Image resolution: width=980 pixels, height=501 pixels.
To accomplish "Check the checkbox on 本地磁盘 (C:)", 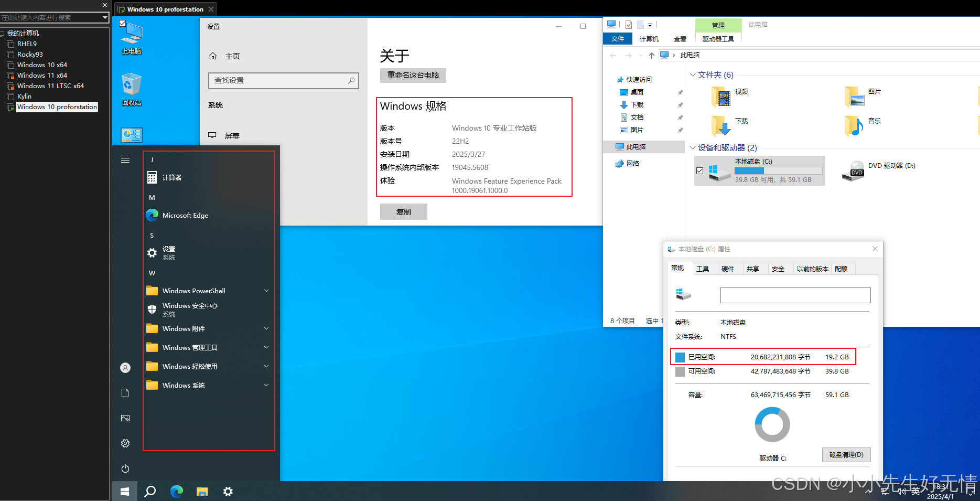I will click(x=700, y=170).
